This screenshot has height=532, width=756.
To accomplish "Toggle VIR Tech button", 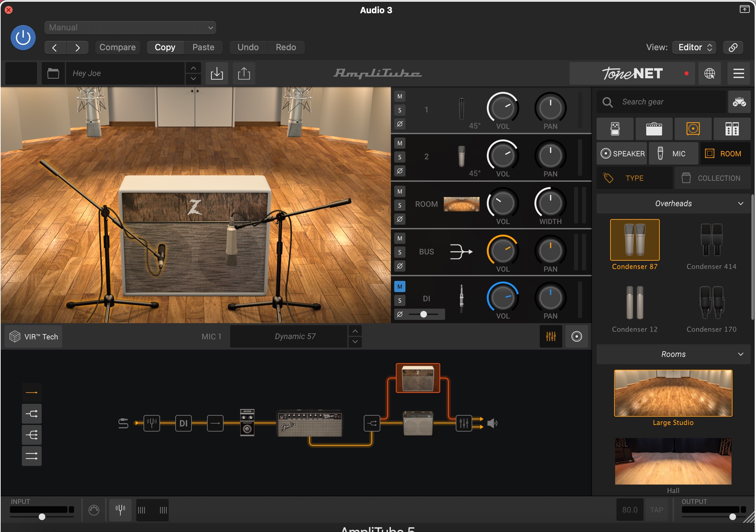I will click(34, 337).
